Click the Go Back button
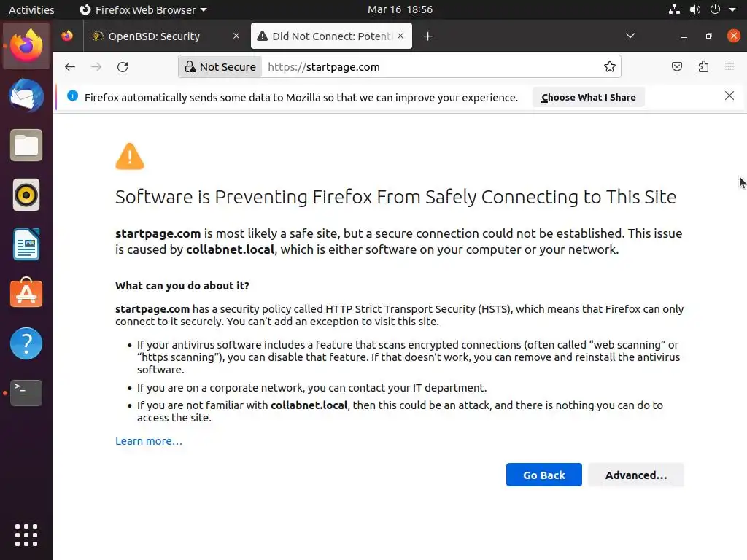The height and width of the screenshot is (560, 747). (543, 475)
